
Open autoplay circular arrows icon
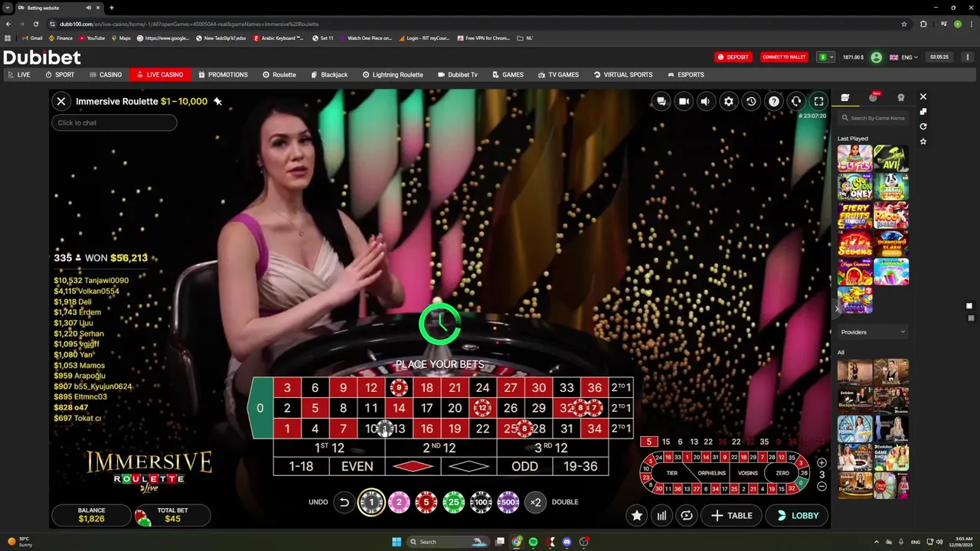tap(687, 516)
